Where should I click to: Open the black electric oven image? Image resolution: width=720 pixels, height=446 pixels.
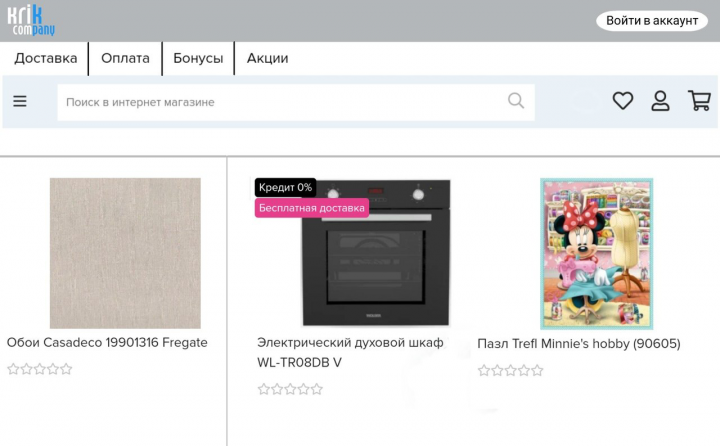[376, 253]
